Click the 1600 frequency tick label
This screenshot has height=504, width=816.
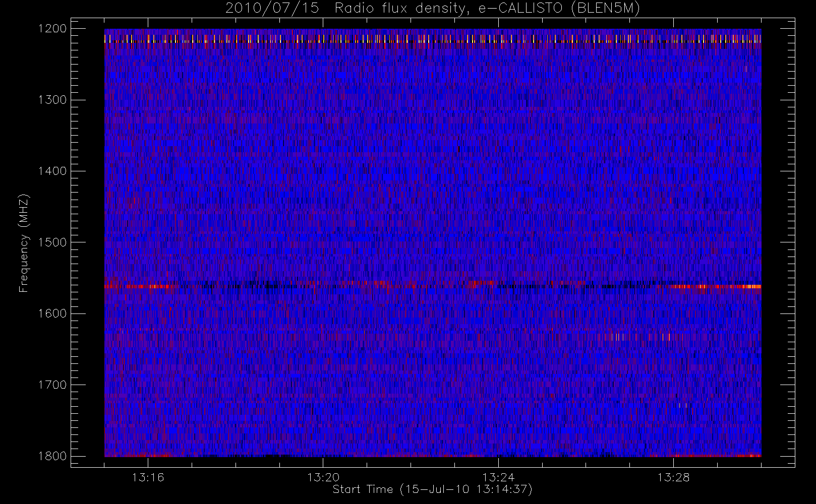(x=52, y=313)
